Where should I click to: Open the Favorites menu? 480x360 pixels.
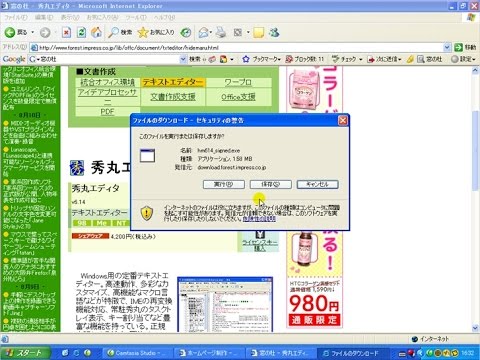click(x=102, y=17)
